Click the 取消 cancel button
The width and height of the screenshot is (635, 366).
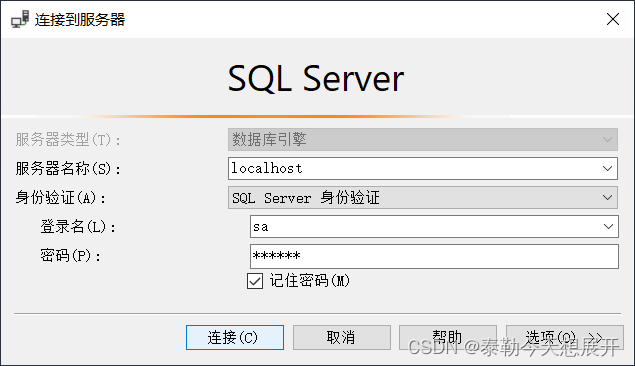(342, 337)
